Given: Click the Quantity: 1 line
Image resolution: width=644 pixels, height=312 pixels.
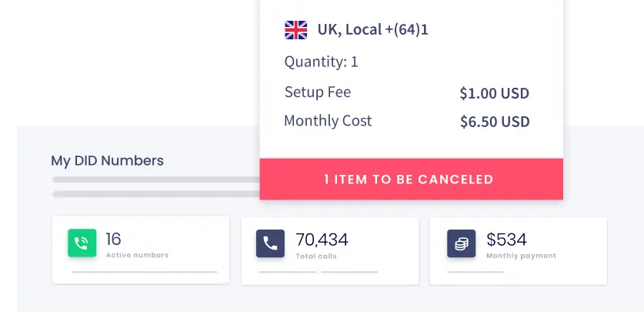Looking at the screenshot, I should pos(321,62).
